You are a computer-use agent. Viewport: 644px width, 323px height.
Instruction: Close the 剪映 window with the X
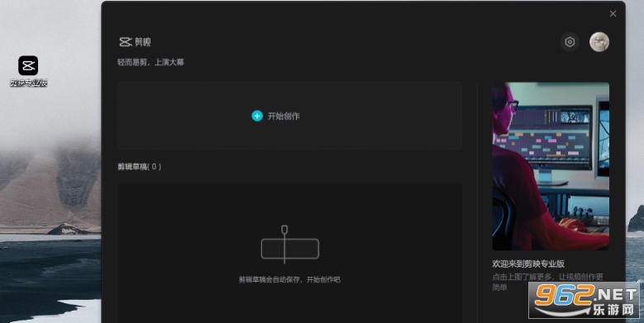pos(613,14)
